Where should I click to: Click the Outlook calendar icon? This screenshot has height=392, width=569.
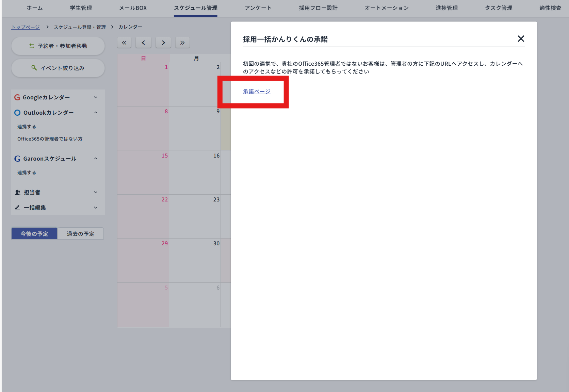(x=17, y=113)
